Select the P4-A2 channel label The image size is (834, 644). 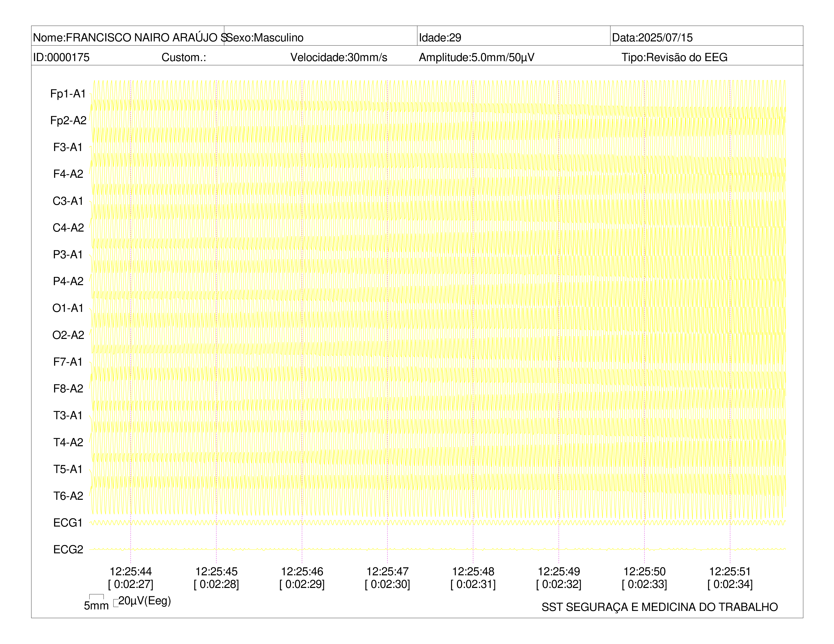click(68, 281)
